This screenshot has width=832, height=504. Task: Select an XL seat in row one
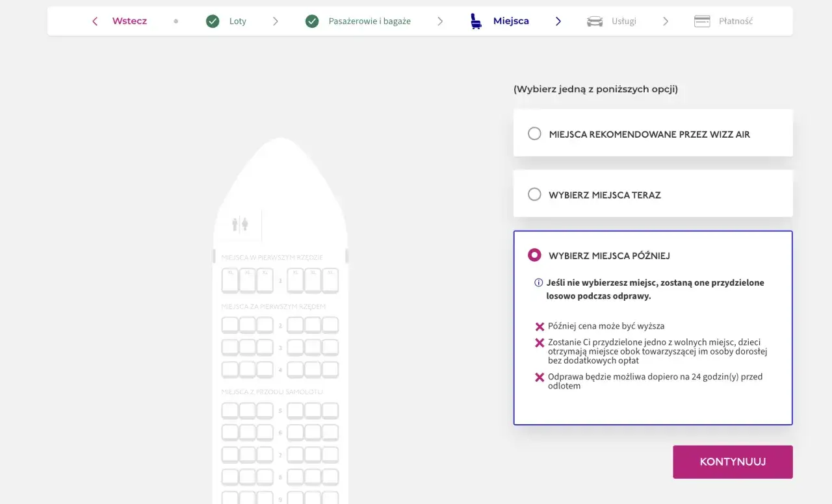[230, 280]
